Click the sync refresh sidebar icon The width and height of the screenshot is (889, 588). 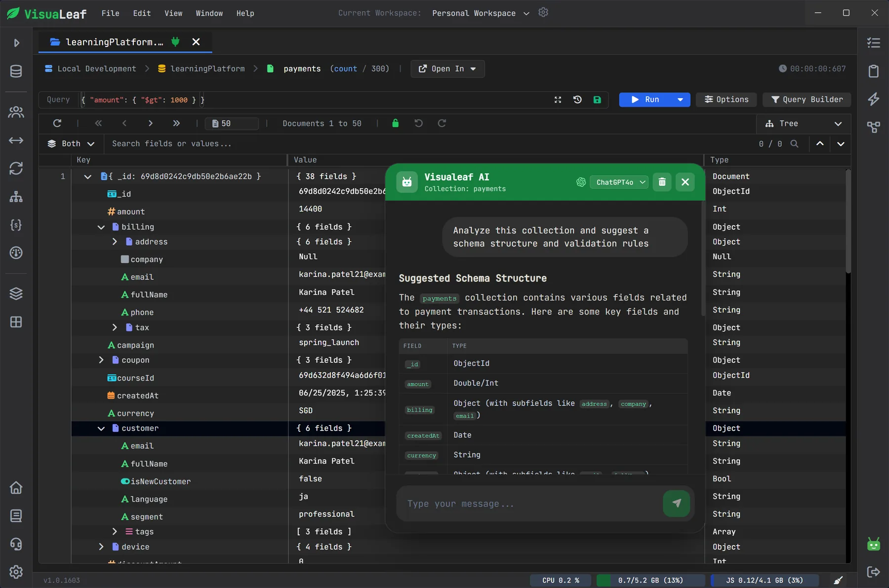coord(16,168)
